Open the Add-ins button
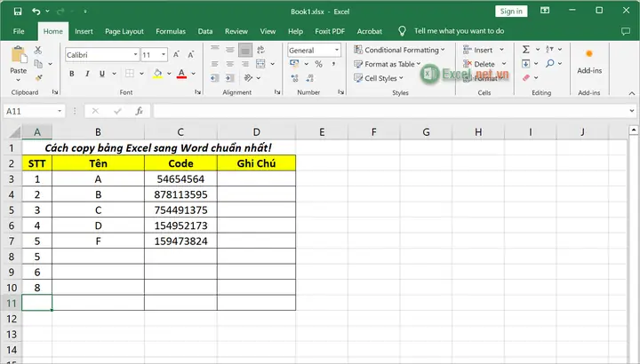The height and width of the screenshot is (364, 640). tap(589, 61)
